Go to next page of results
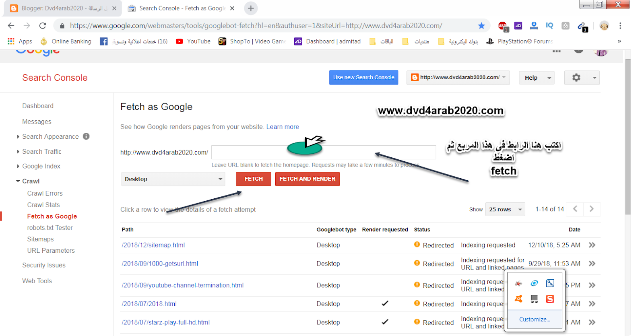This screenshot has height=336, width=644. click(592, 209)
